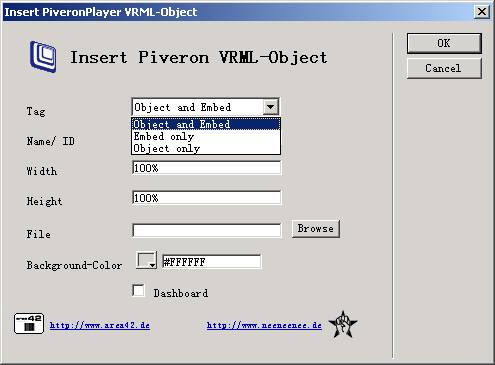495x365 pixels.
Task: Confirm with the OK button
Action: (x=444, y=43)
